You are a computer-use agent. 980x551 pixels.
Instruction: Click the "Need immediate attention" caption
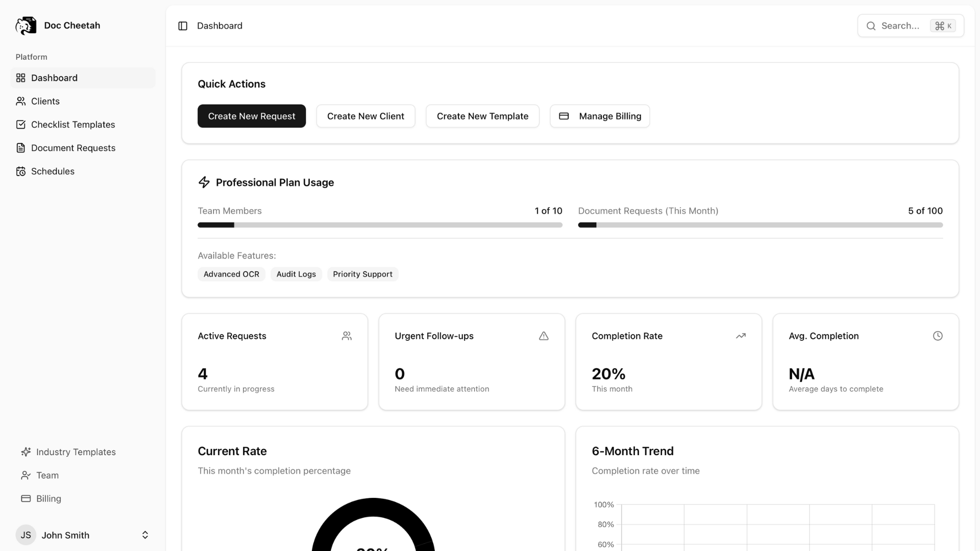click(x=442, y=389)
